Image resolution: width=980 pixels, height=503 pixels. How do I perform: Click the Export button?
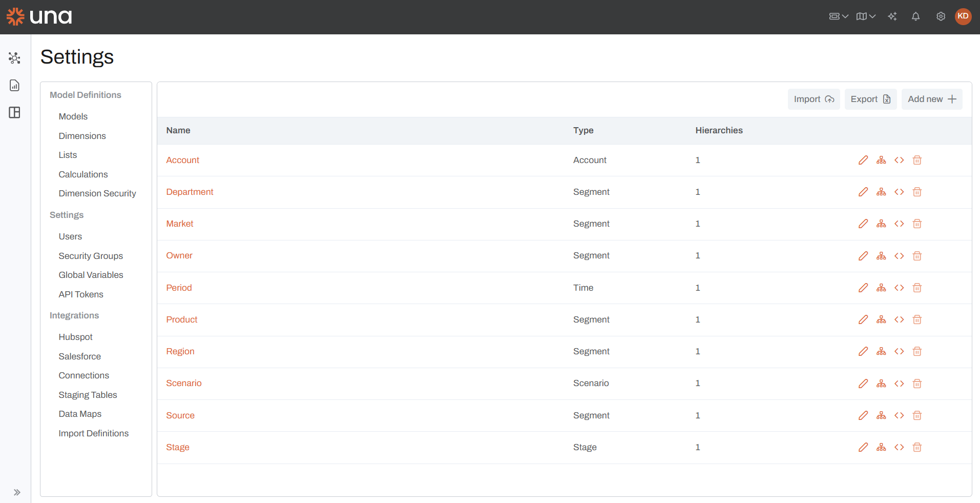click(x=870, y=99)
